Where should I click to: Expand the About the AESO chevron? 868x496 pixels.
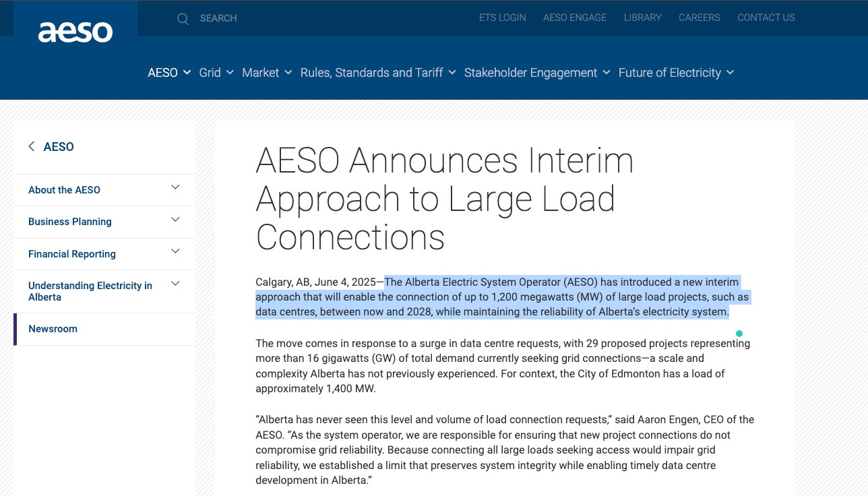(x=175, y=187)
